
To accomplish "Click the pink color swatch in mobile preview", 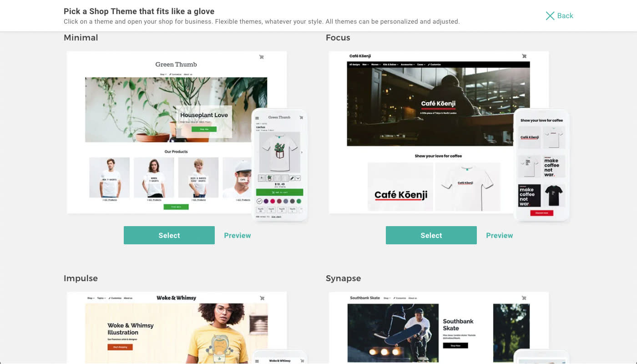I will click(273, 201).
